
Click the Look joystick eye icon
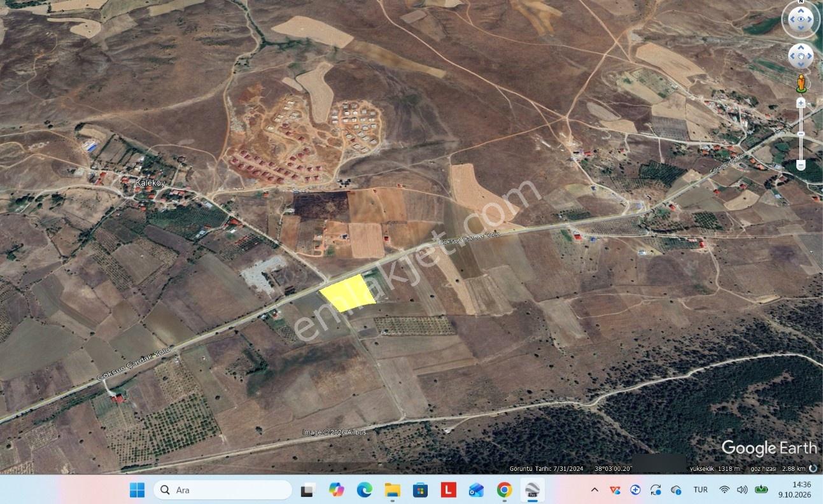pos(801,19)
